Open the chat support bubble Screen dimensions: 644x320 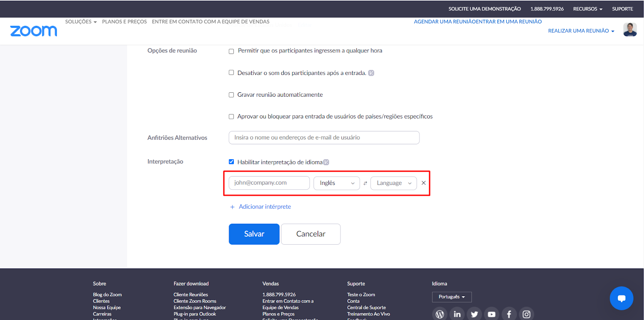pyautogui.click(x=621, y=298)
